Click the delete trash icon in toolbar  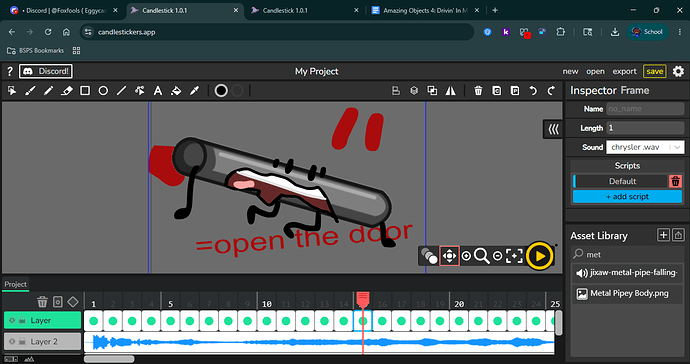click(478, 91)
